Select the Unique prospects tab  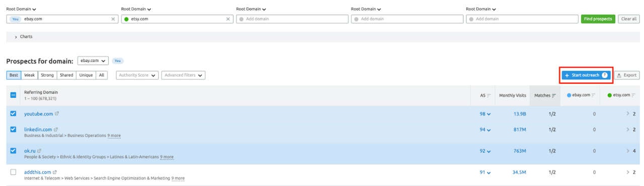86,75
